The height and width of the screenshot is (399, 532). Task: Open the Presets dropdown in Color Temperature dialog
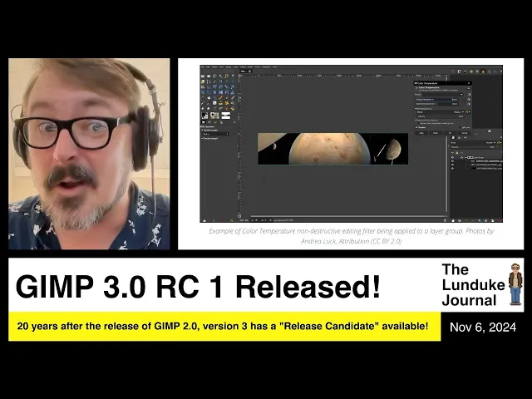(x=443, y=95)
